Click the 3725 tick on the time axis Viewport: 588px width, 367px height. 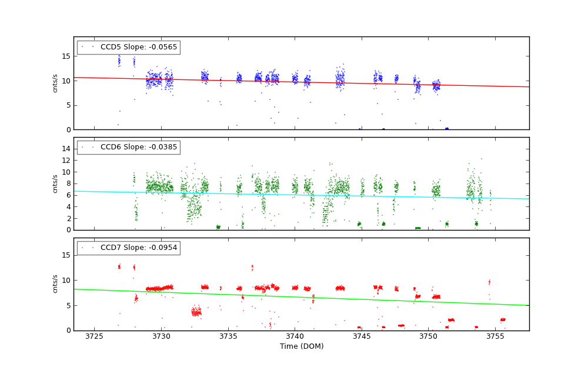(94, 336)
